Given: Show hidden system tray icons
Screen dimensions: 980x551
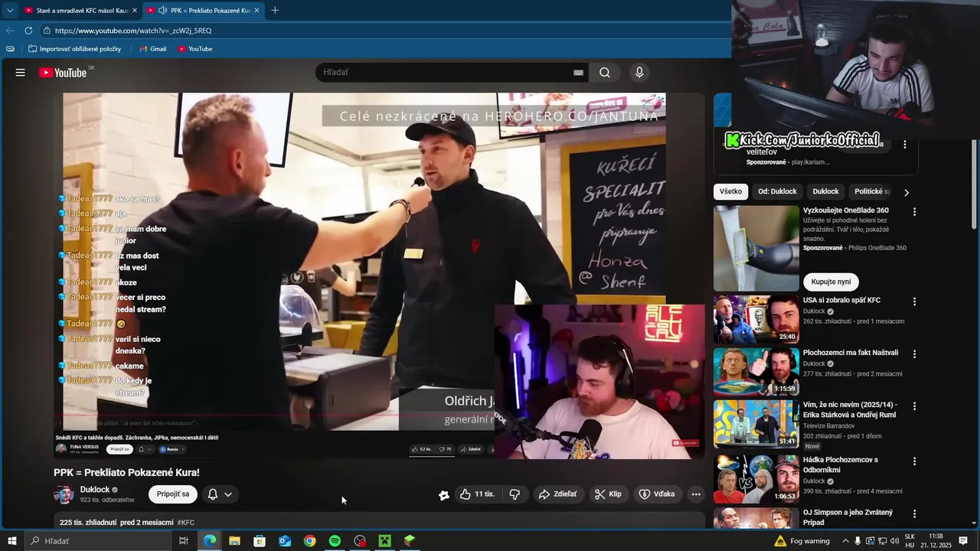Looking at the screenshot, I should click(845, 541).
